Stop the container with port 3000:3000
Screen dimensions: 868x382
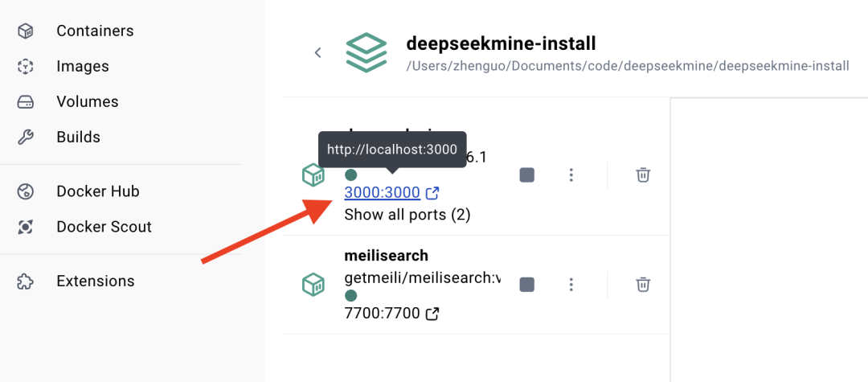click(527, 175)
